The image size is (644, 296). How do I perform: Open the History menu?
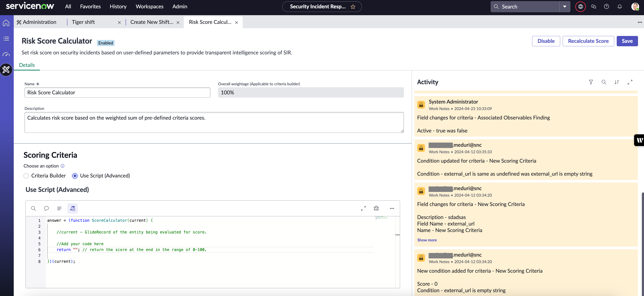118,7
